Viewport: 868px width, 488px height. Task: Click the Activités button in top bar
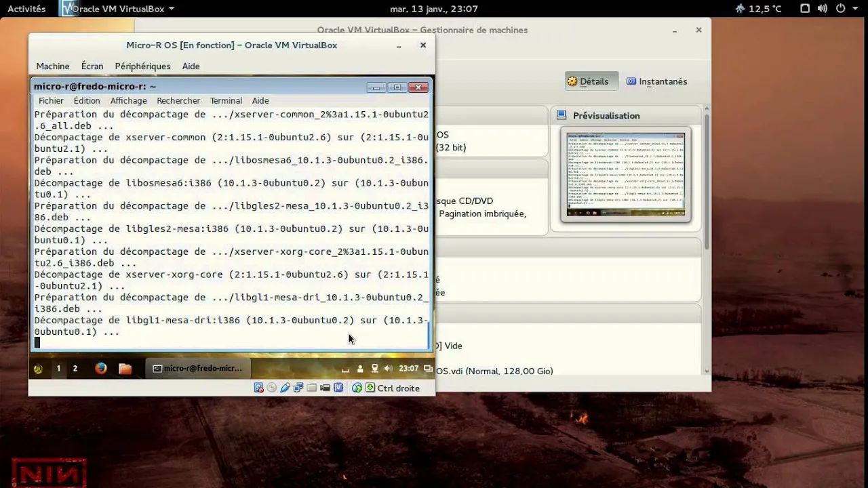(26, 9)
